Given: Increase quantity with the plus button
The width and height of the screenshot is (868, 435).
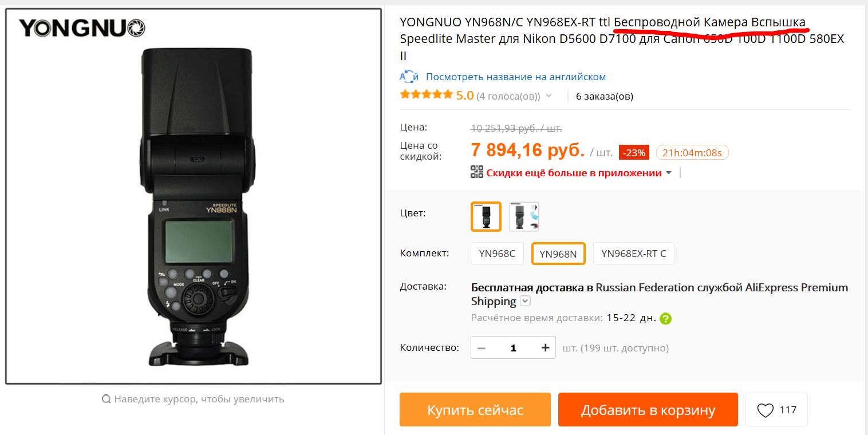Looking at the screenshot, I should [545, 348].
